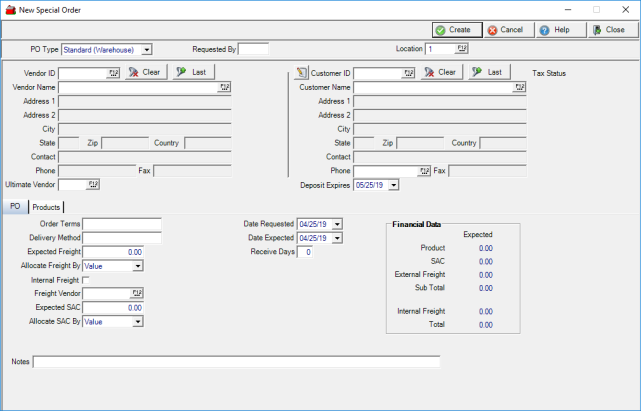This screenshot has height=411, width=641.
Task: Click the Vendor Name lookup icon
Action: click(x=225, y=87)
